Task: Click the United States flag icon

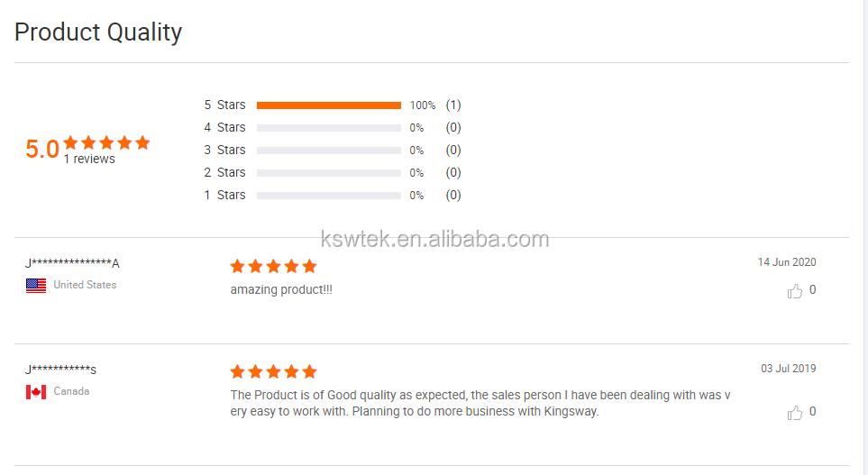Action: pos(36,286)
